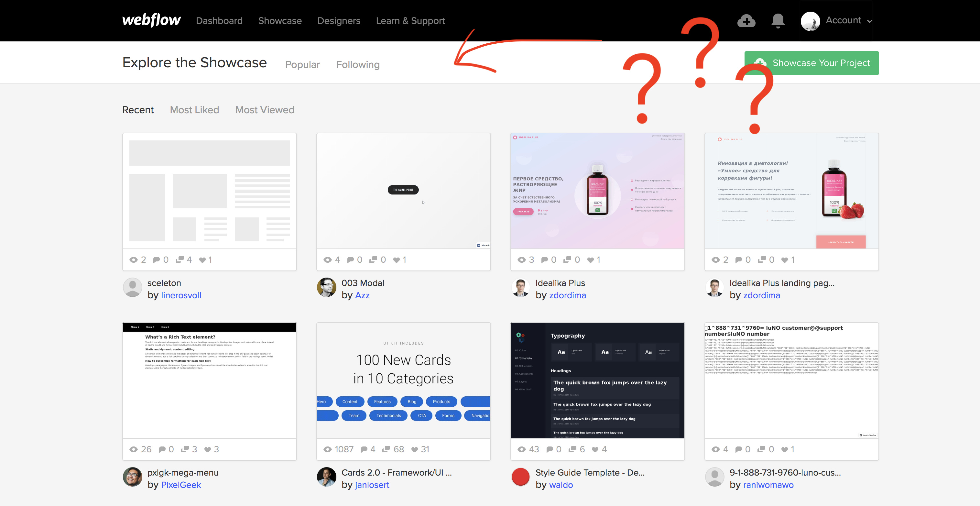Select the Most Viewed tab
The image size is (980, 506).
coord(264,110)
